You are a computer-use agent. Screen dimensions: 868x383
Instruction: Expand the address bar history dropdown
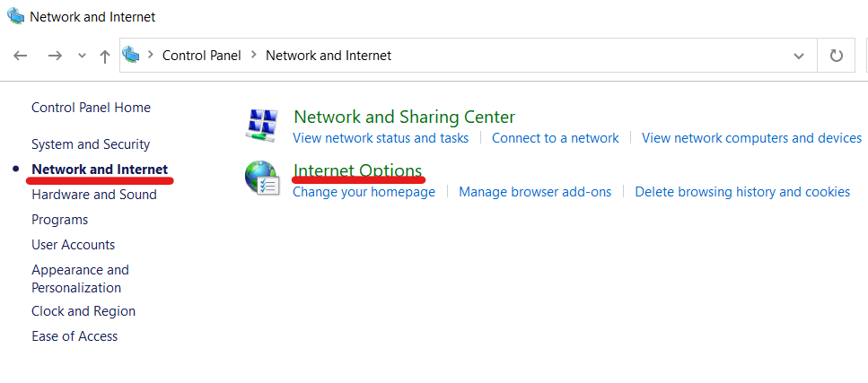(x=799, y=56)
